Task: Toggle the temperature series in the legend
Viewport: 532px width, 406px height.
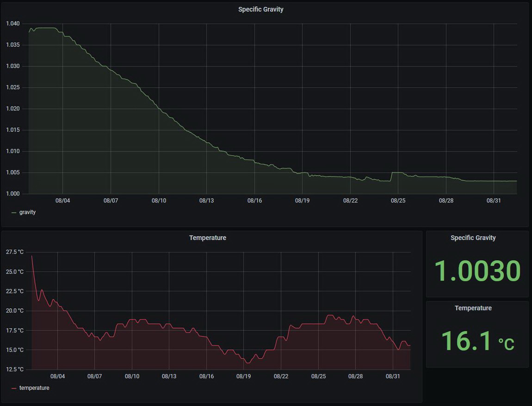Action: coord(34,388)
